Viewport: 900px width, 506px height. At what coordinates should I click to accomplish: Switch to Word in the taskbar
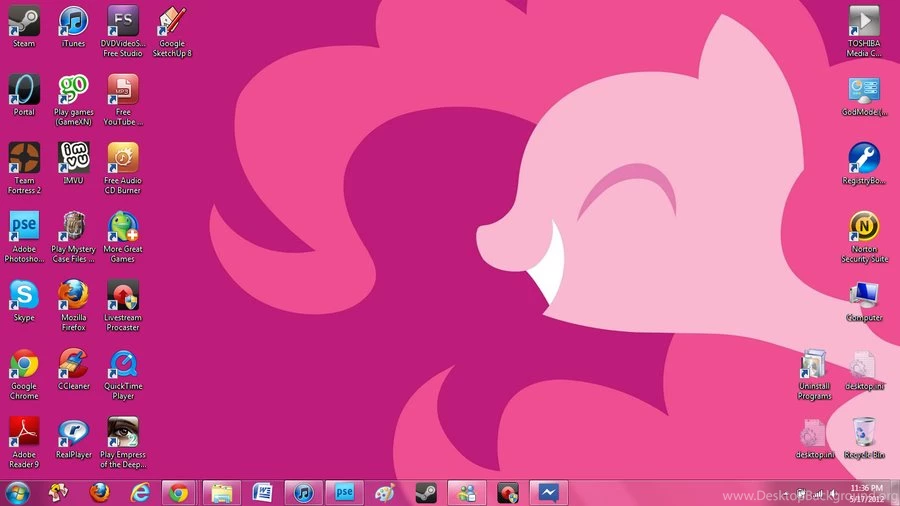pos(262,492)
